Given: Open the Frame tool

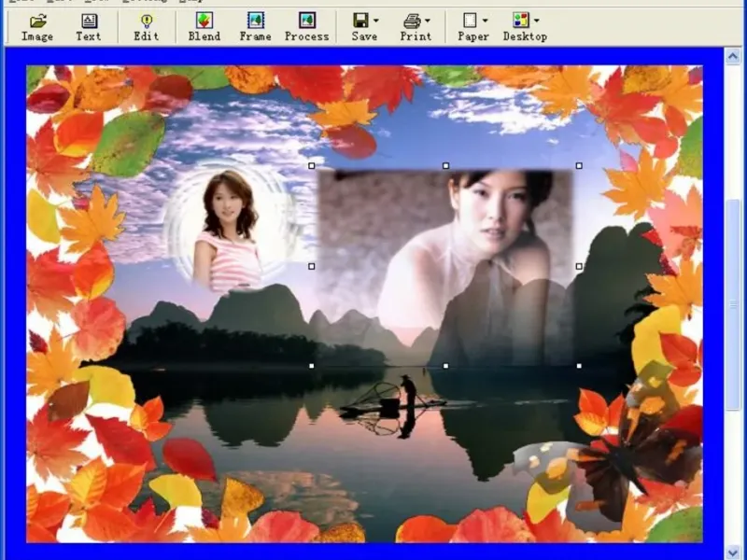Looking at the screenshot, I should click(255, 27).
